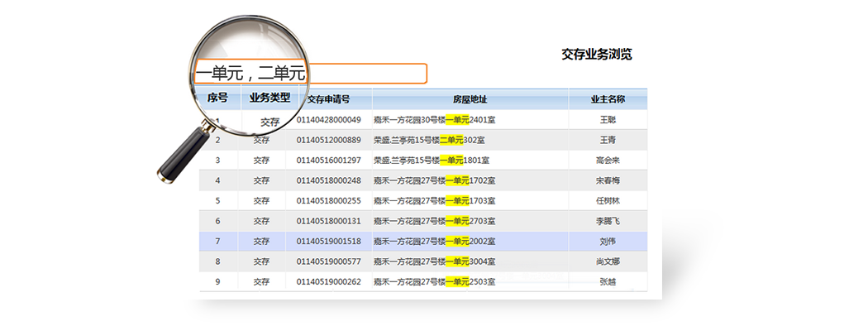Click the 房屋地址 column header
Screen dimensions: 868x331
[x=470, y=99]
